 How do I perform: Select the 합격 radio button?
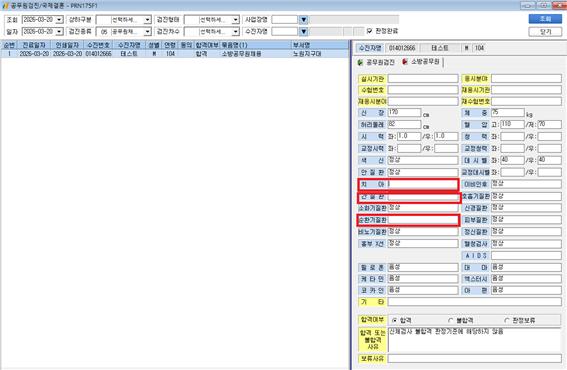[395, 320]
